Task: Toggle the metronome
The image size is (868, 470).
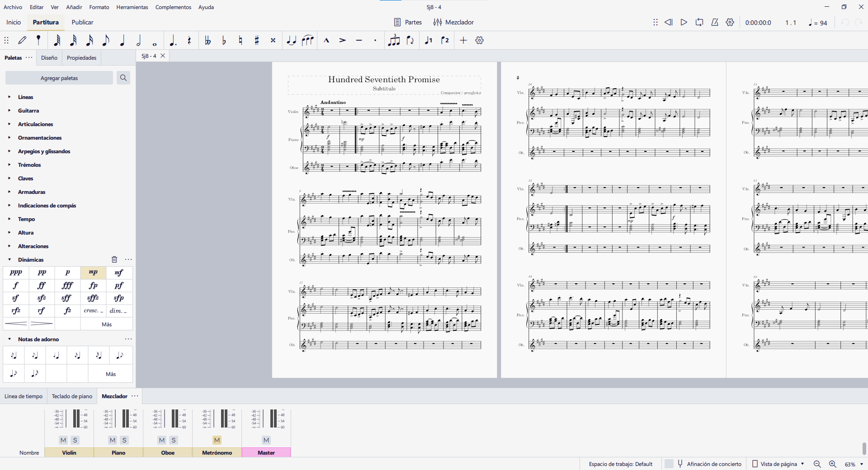Action: click(715, 22)
